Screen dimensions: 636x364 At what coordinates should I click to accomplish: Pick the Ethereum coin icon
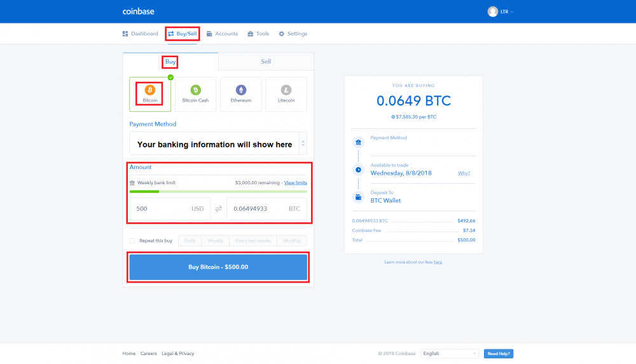click(x=241, y=90)
